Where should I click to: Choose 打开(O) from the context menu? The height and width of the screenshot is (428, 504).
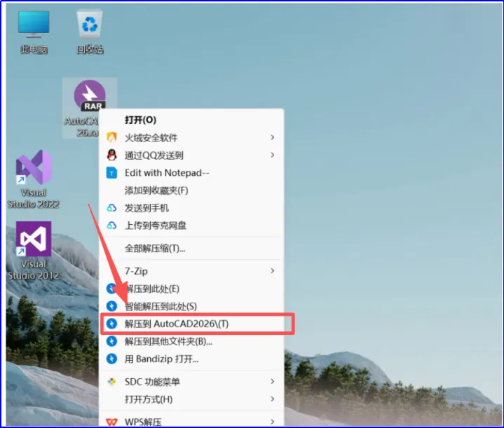coord(191,120)
